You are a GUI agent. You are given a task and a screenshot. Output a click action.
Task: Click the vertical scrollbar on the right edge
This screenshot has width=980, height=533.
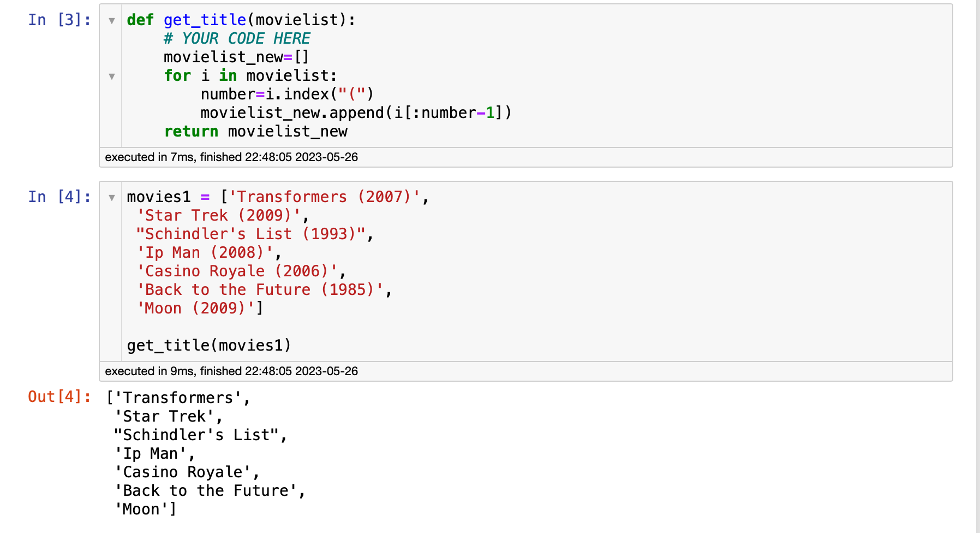point(978,266)
